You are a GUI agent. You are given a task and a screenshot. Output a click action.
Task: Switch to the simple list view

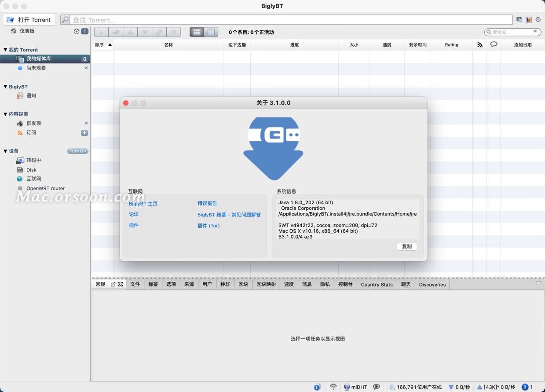tap(211, 32)
